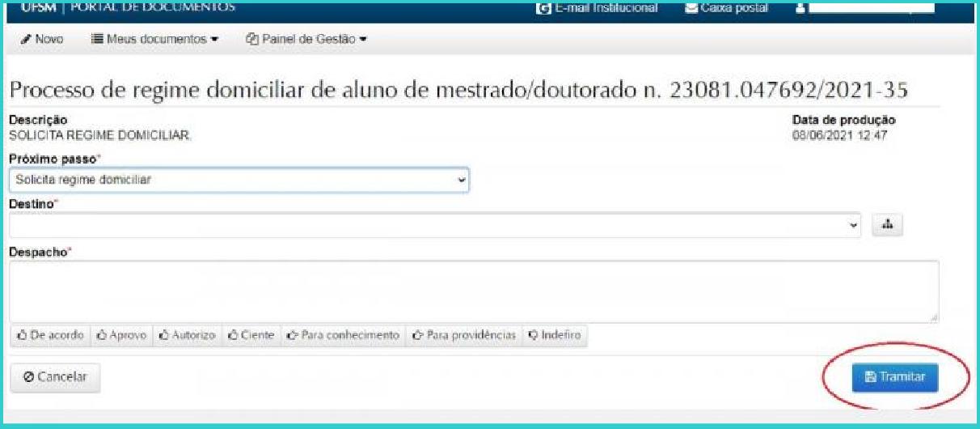The height and width of the screenshot is (429, 980).
Task: Click the organizational chart icon beside Destino
Action: (x=887, y=226)
